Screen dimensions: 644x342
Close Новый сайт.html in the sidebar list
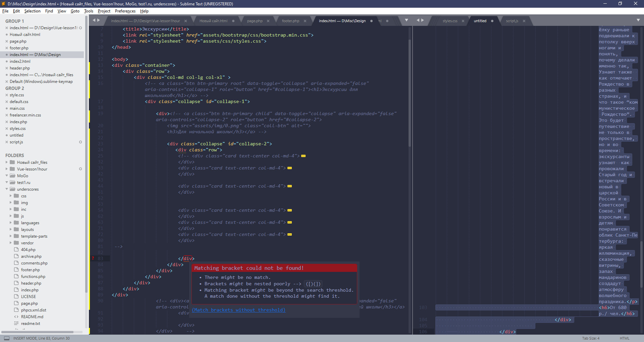[x=6, y=35]
